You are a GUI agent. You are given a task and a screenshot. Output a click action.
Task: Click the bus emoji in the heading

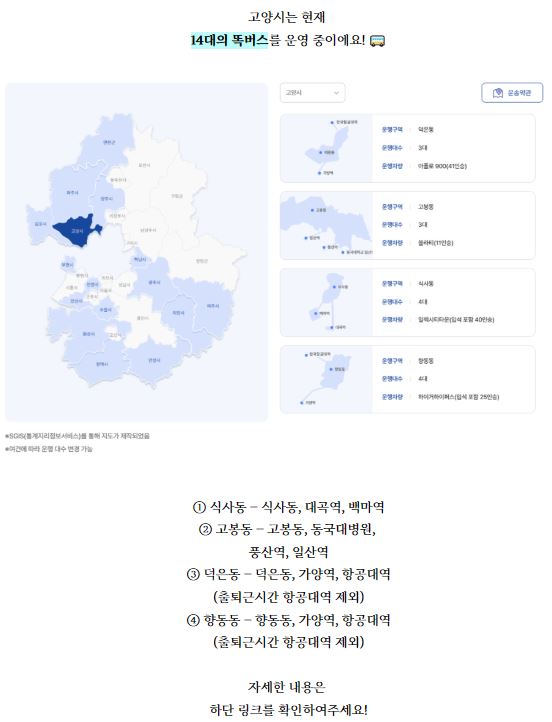378,41
